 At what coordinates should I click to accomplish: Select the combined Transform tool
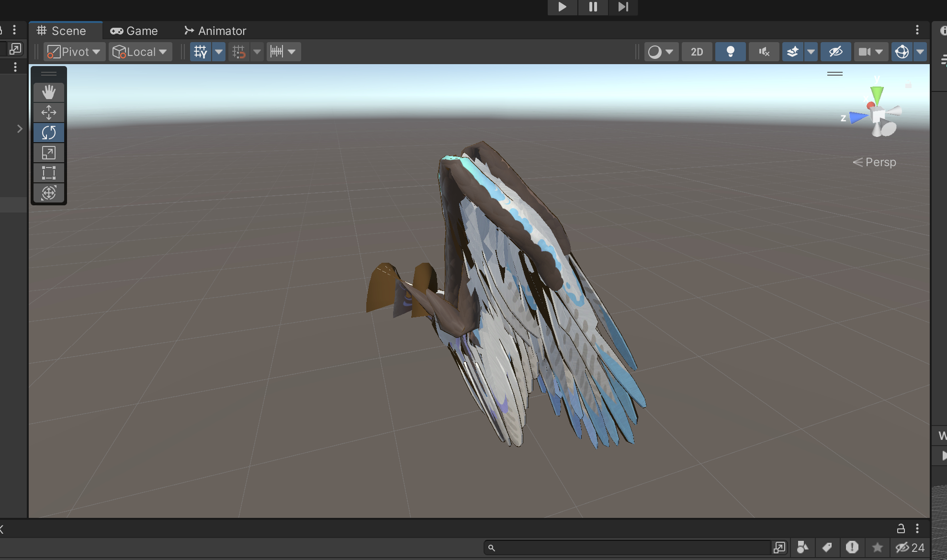(x=49, y=193)
